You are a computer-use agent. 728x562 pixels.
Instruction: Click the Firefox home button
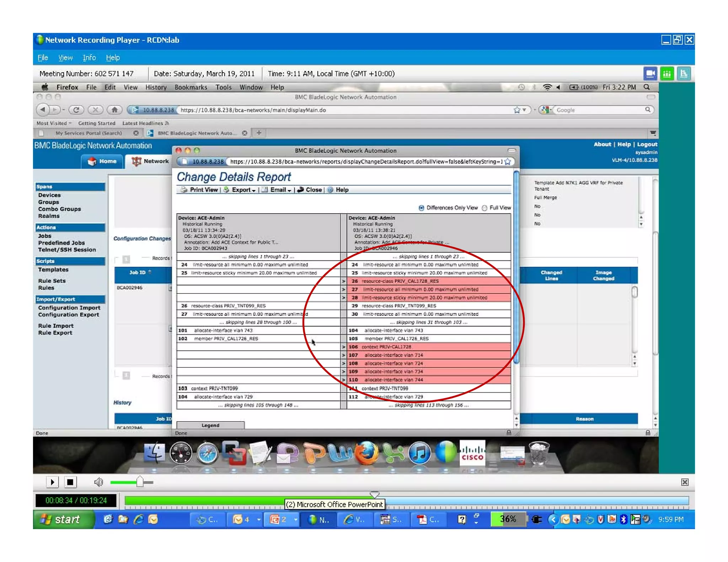pyautogui.click(x=114, y=110)
